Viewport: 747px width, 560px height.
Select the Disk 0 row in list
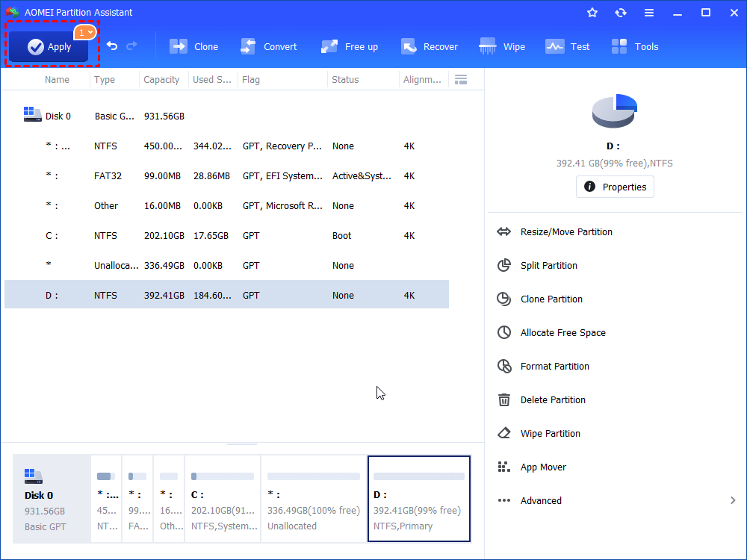227,116
